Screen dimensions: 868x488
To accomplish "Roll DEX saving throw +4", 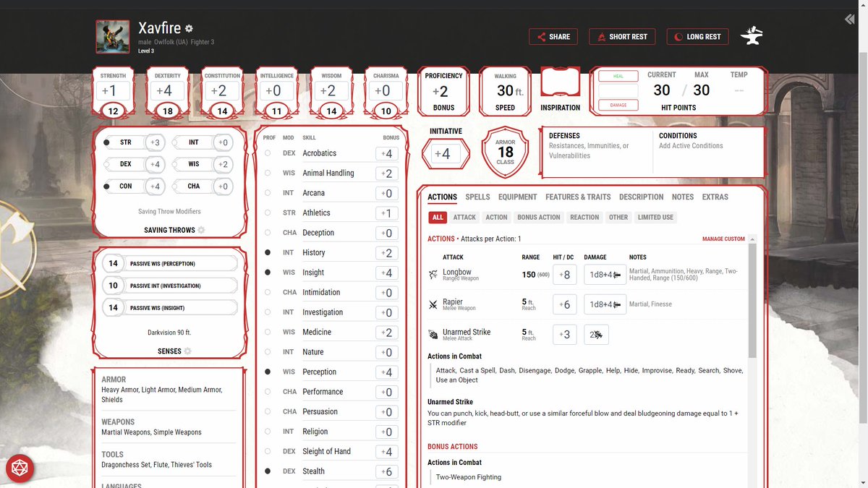I will tap(155, 164).
